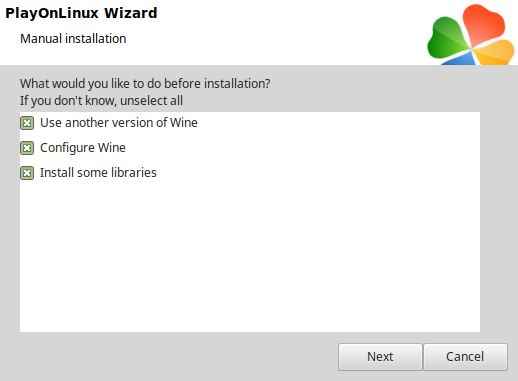Click the 'If you don't know, unselect all' hint
518x381 pixels.
pyautogui.click(x=101, y=101)
